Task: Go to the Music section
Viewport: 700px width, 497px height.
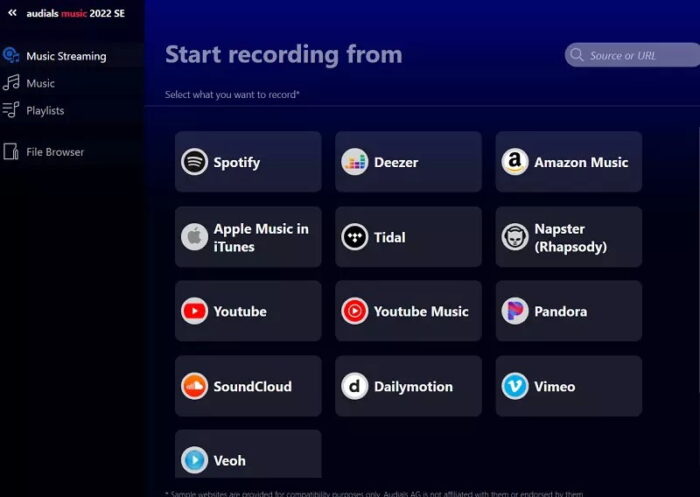Action: [72, 83]
